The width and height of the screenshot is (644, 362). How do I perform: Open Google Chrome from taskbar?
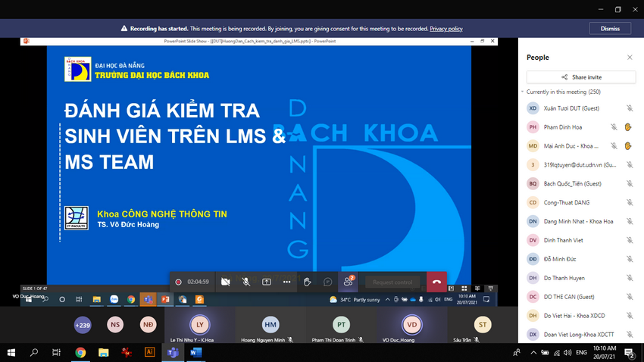point(80,353)
